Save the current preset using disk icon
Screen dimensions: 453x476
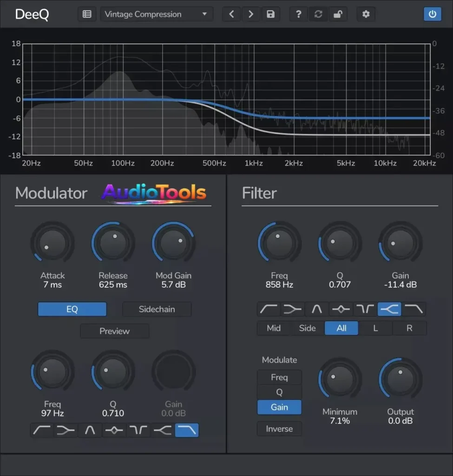coord(271,14)
